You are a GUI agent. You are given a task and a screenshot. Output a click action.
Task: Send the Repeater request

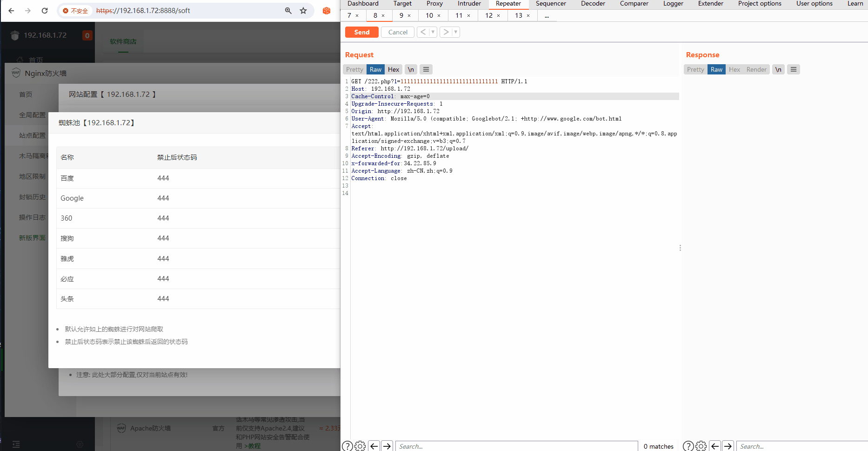pyautogui.click(x=361, y=32)
